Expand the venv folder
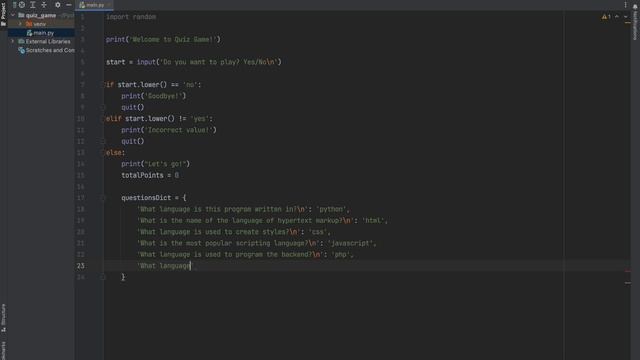Image resolution: width=640 pixels, height=360 pixels. click(x=20, y=24)
